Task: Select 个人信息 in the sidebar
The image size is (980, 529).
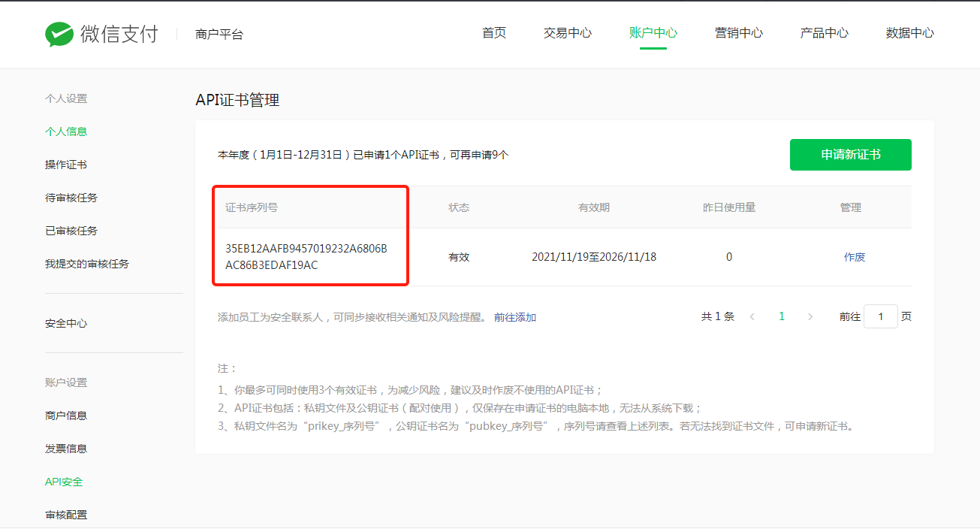Action: click(x=66, y=131)
